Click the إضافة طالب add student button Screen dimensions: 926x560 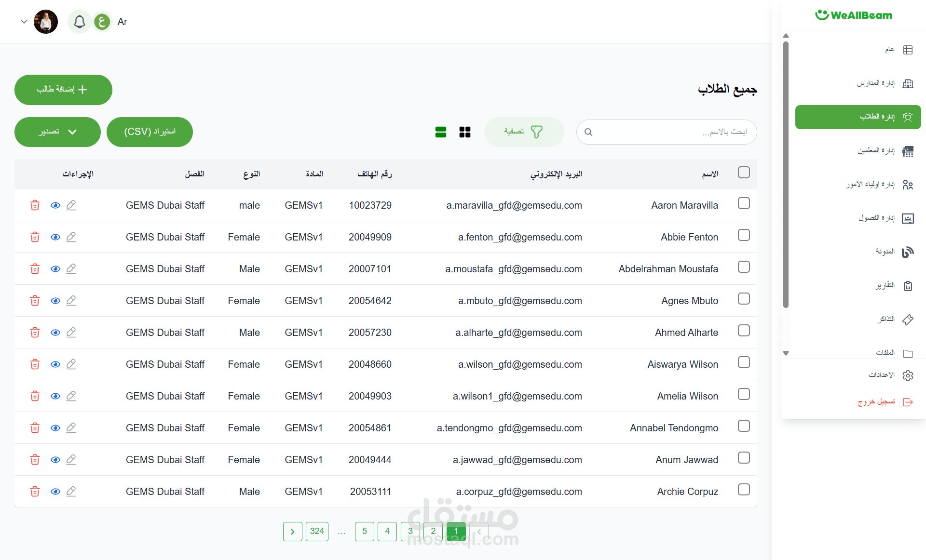(x=63, y=90)
